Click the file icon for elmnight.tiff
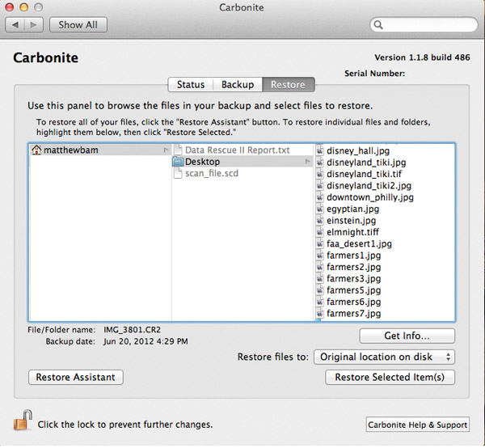The height and width of the screenshot is (448, 485). pyautogui.click(x=320, y=232)
